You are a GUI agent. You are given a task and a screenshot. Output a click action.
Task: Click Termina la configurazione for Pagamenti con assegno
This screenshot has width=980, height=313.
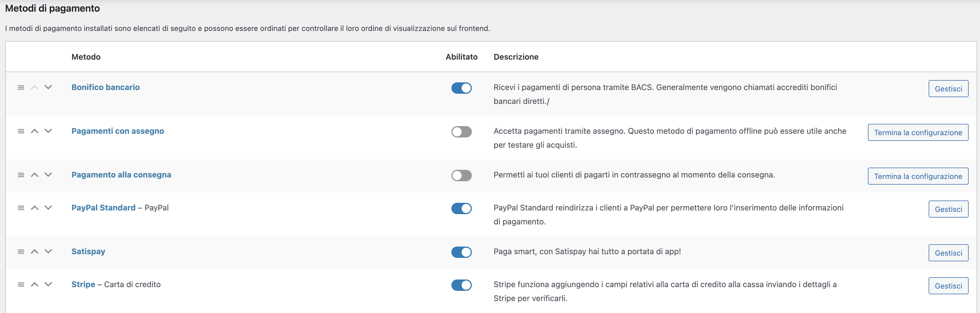tap(918, 133)
